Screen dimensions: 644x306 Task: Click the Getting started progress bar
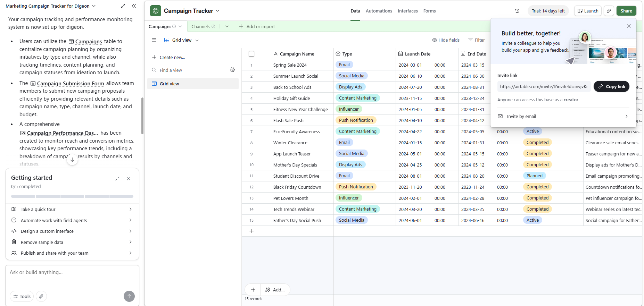pos(72,196)
